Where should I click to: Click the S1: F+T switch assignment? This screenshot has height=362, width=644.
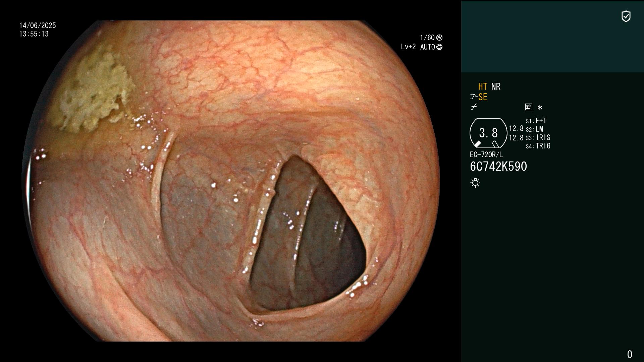pyautogui.click(x=536, y=121)
